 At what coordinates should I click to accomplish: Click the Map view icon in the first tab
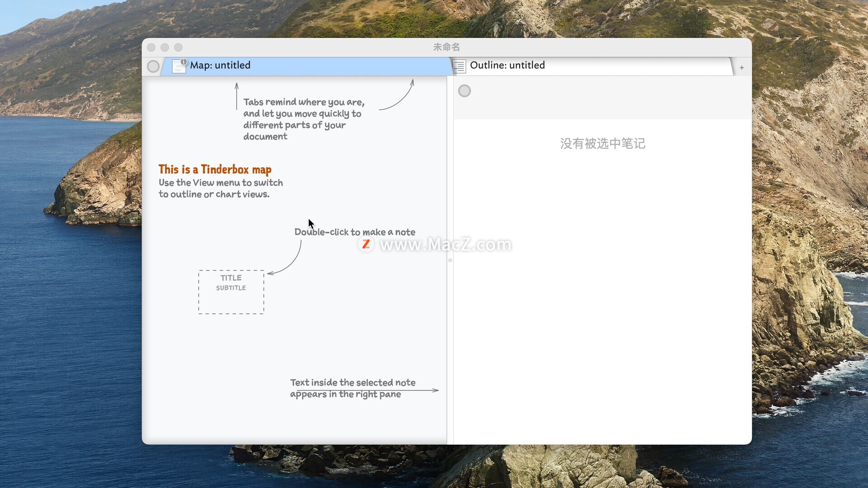tap(178, 67)
